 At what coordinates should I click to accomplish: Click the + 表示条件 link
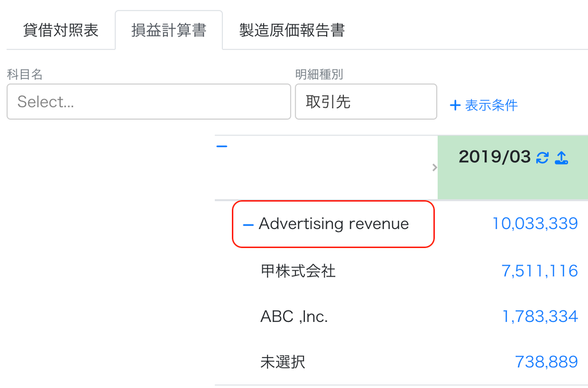tap(483, 106)
